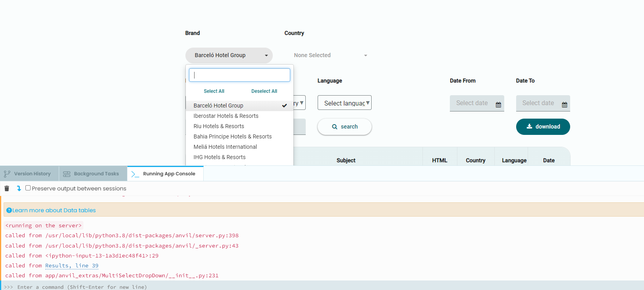Open calendar icon in Date To field

pos(565,105)
